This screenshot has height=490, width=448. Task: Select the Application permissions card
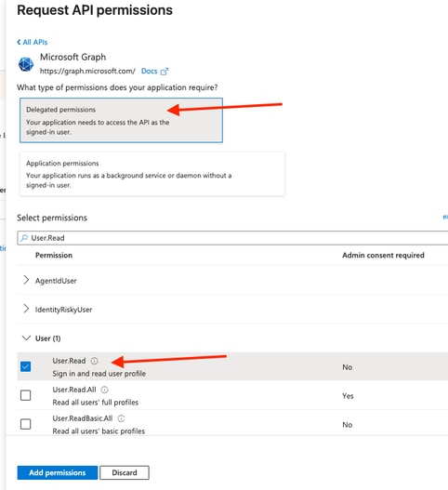152,174
